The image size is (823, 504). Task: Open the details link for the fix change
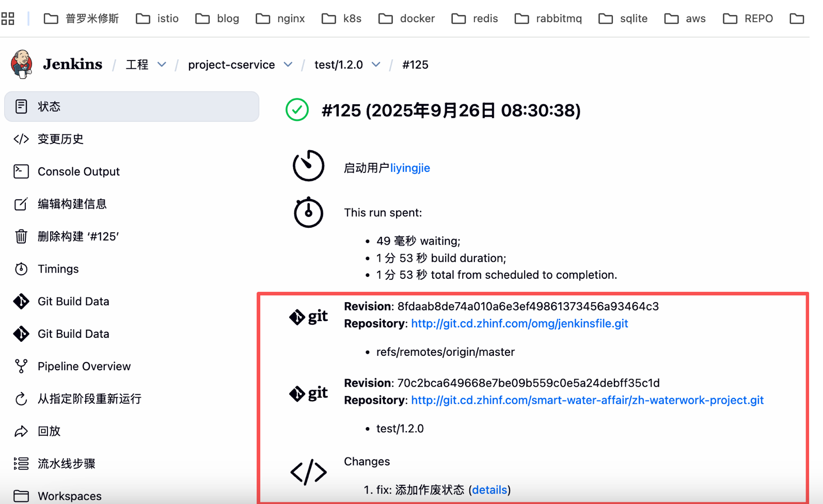click(x=489, y=490)
